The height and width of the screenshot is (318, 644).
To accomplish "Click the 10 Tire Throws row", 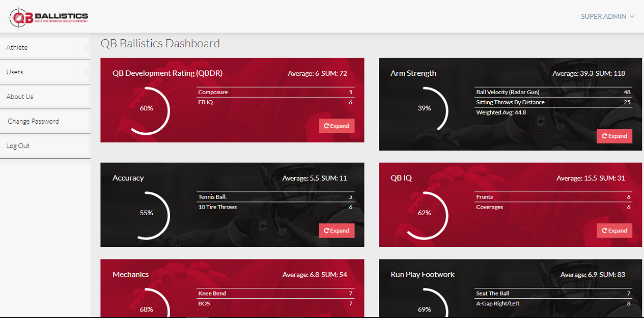I will pos(275,207).
